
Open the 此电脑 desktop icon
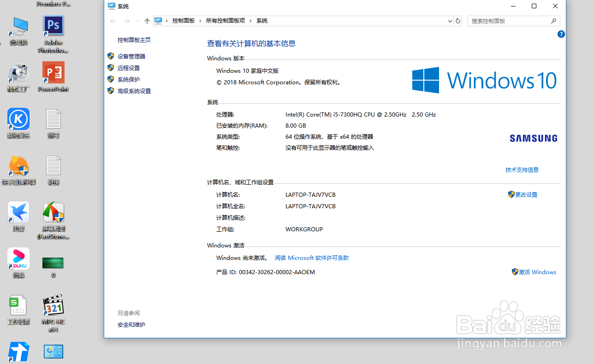(x=18, y=31)
